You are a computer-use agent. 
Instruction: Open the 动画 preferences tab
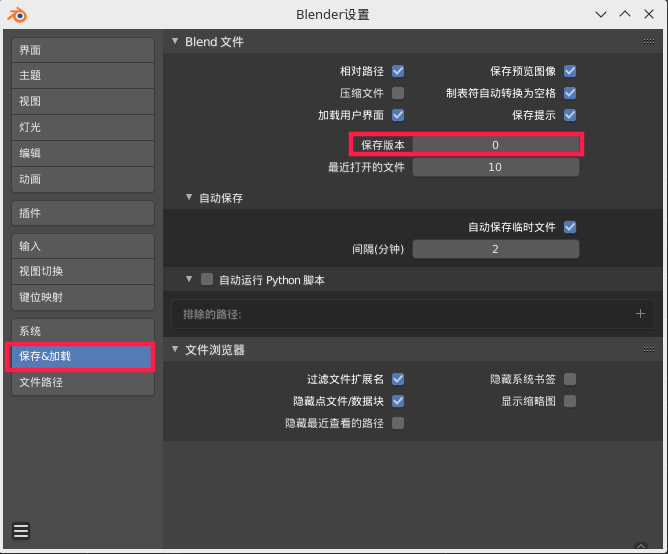[83, 179]
